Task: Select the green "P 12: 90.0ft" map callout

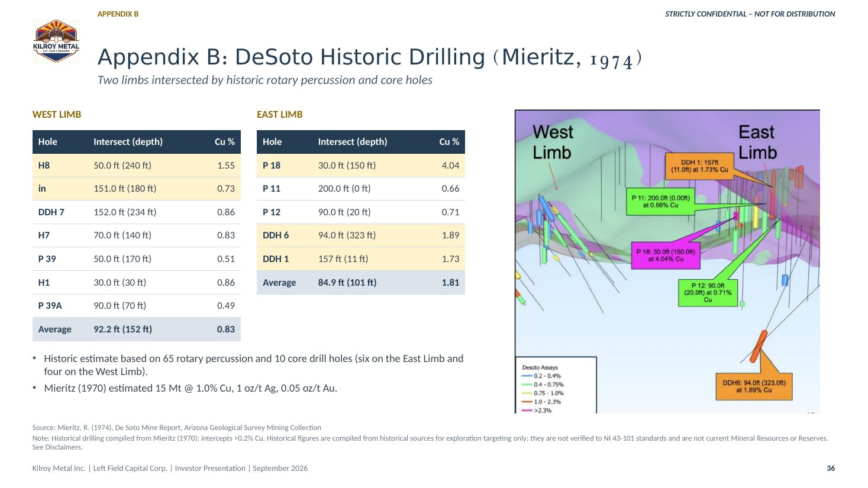Action: [708, 293]
